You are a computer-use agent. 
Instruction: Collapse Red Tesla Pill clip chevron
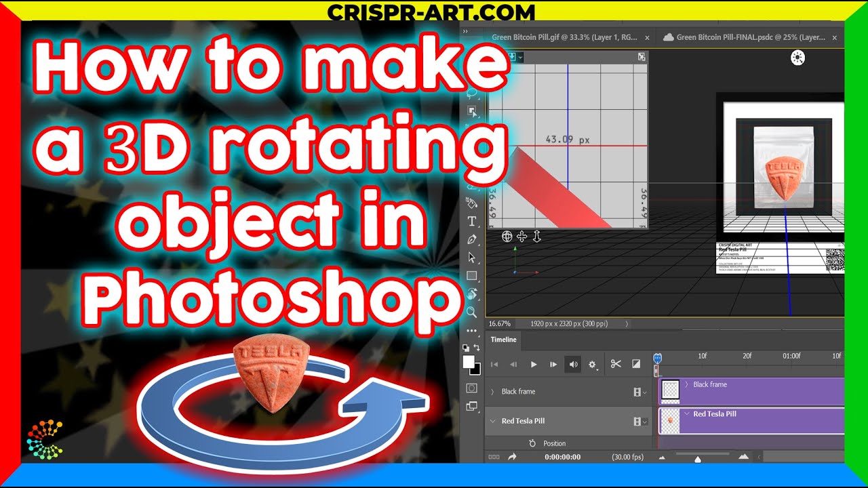(686, 413)
